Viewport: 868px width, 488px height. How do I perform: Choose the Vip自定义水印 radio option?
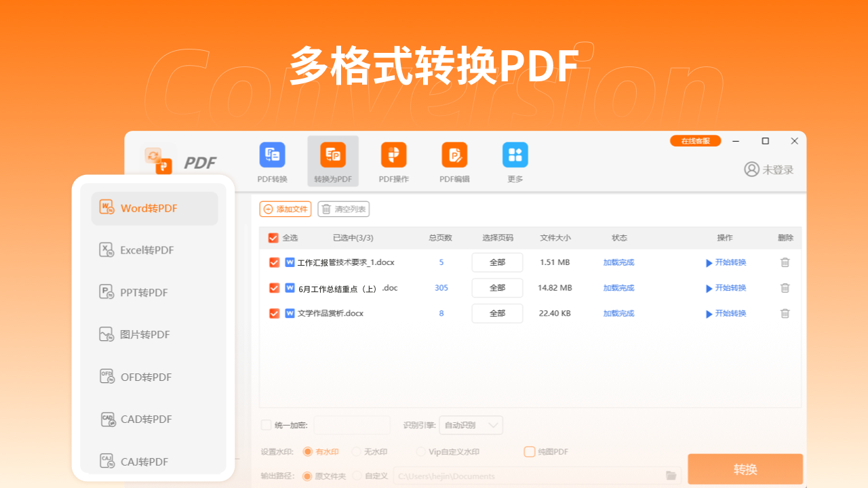(x=421, y=451)
